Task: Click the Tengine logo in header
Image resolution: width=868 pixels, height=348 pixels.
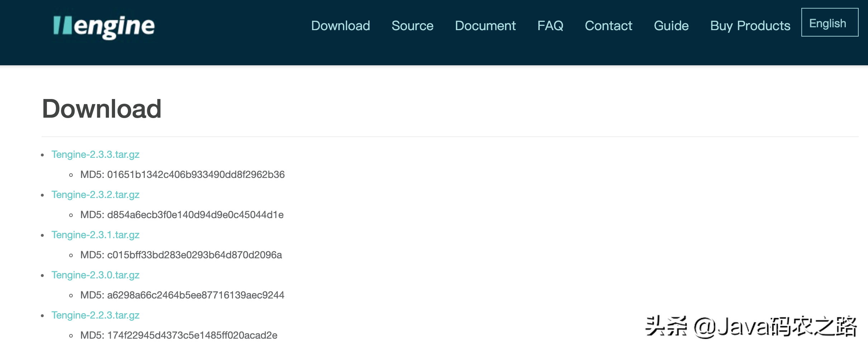Action: pyautogui.click(x=104, y=26)
